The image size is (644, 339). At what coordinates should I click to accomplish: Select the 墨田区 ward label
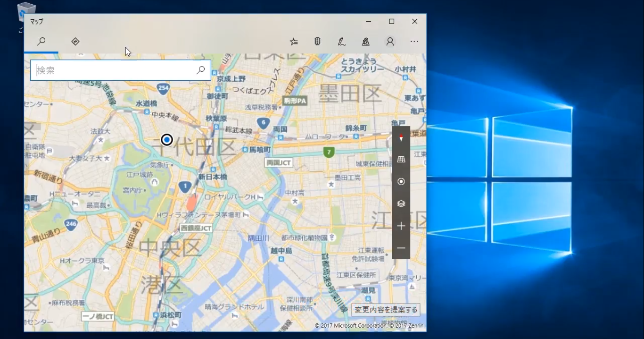point(350,93)
